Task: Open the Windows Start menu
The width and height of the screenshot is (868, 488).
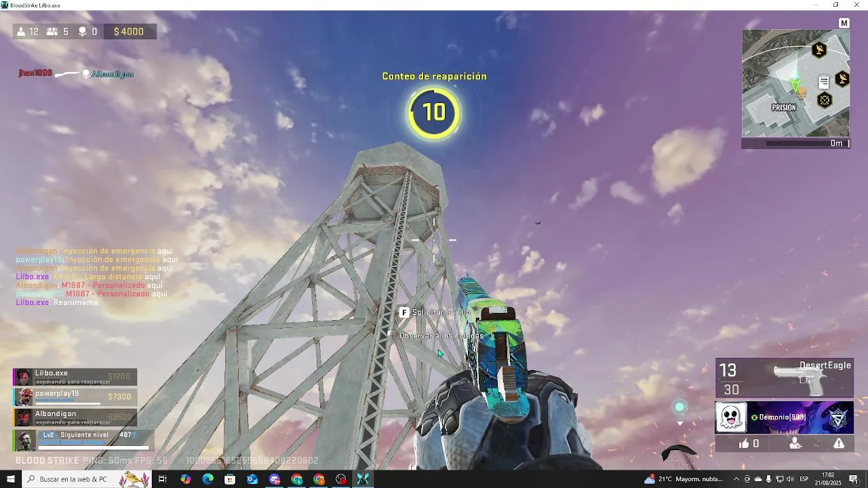Action: click(x=11, y=479)
